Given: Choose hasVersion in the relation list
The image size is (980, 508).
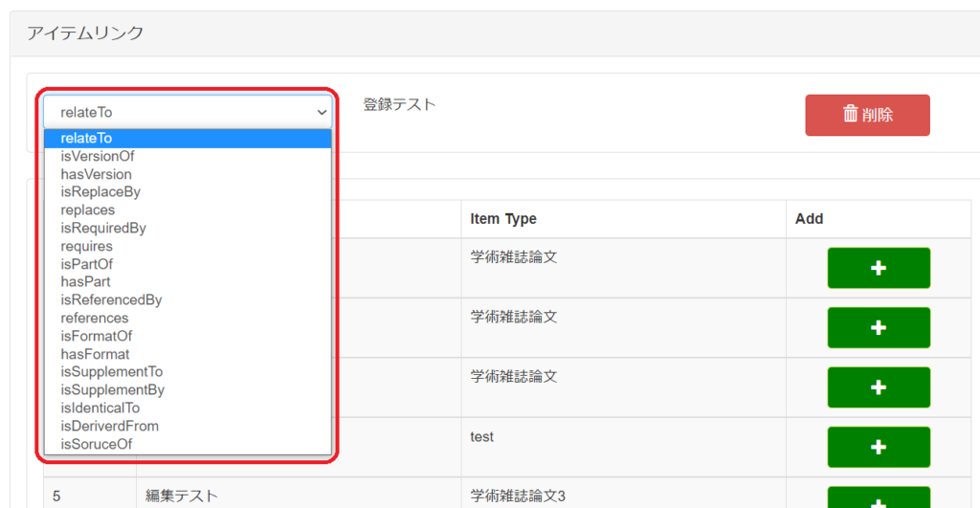Looking at the screenshot, I should tap(96, 174).
